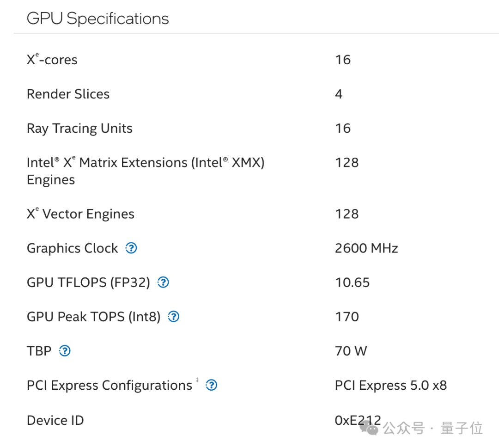The image size is (499, 448).
Task: Click the GPU TFLOPS (FP32) question mark icon
Action: pyautogui.click(x=163, y=282)
